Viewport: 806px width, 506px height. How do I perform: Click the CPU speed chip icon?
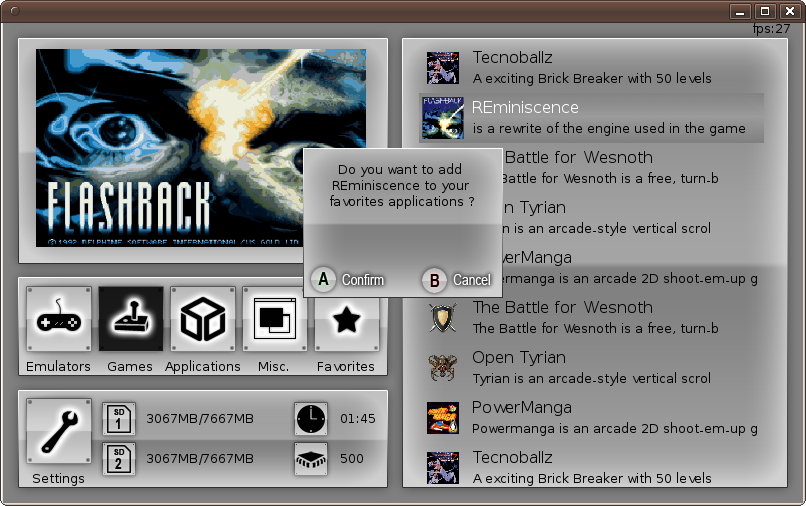tap(310, 459)
